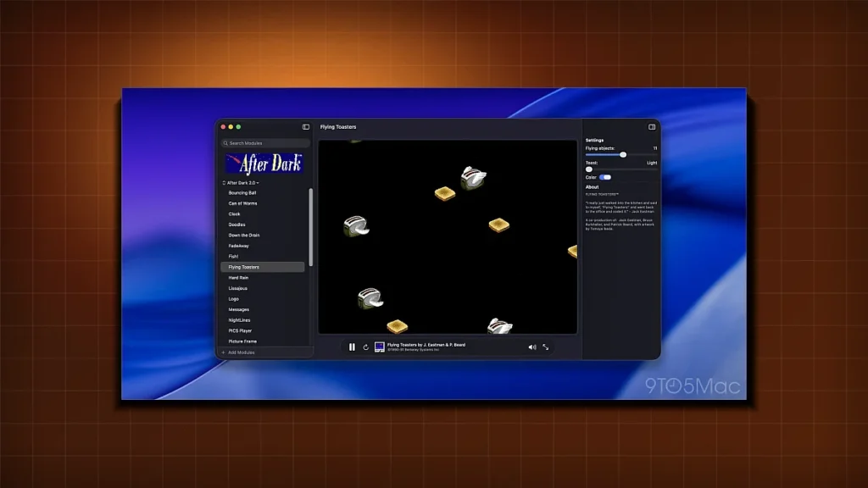Click the Add Modules button
868x488 pixels.
click(x=238, y=352)
